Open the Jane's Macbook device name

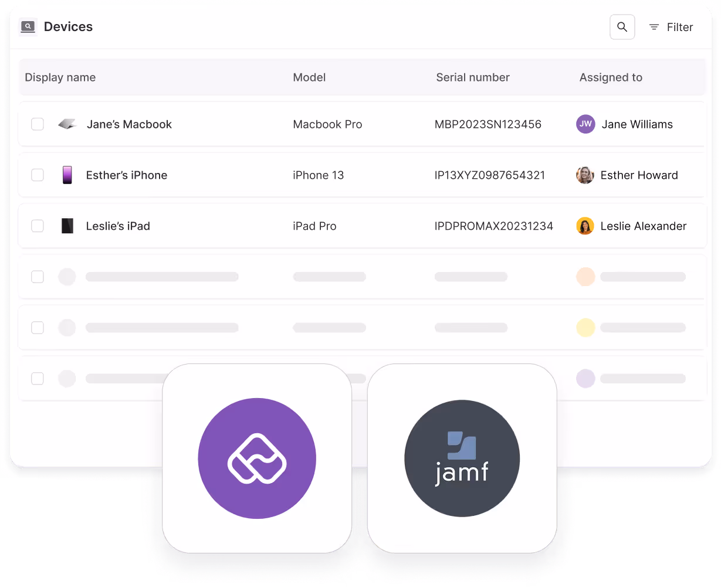point(129,124)
